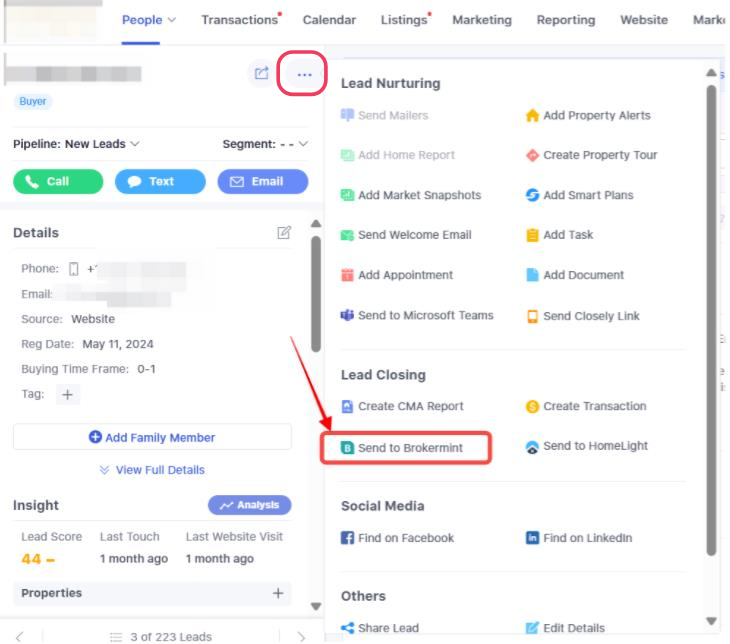The width and height of the screenshot is (730, 644).
Task: Open the Pipeline: New Leads dropdown
Action: coord(76,144)
